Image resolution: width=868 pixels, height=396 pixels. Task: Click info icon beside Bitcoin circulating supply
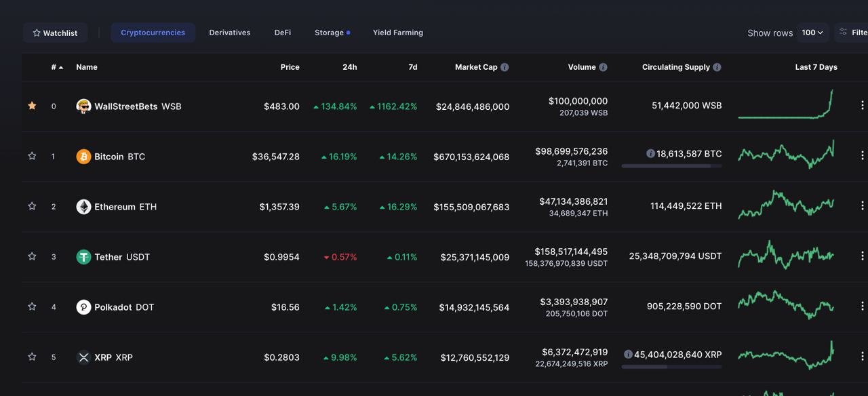point(650,154)
